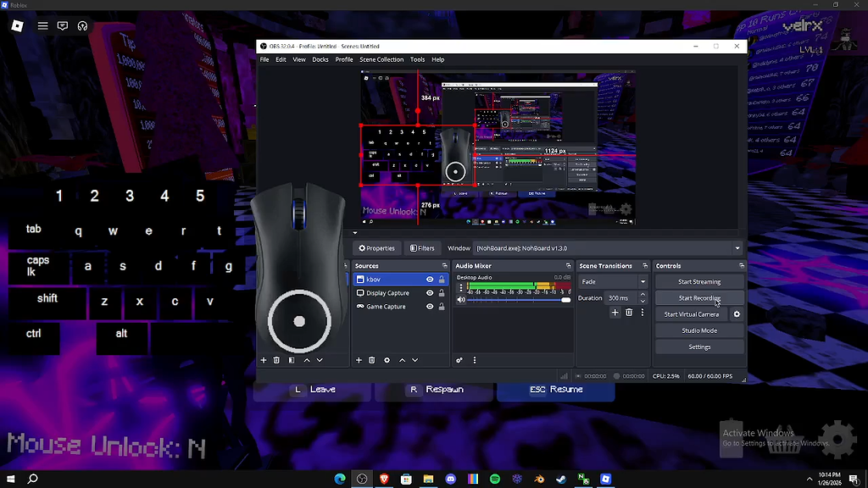The height and width of the screenshot is (488, 868).
Task: Open the Docks menu
Action: pyautogui.click(x=320, y=59)
